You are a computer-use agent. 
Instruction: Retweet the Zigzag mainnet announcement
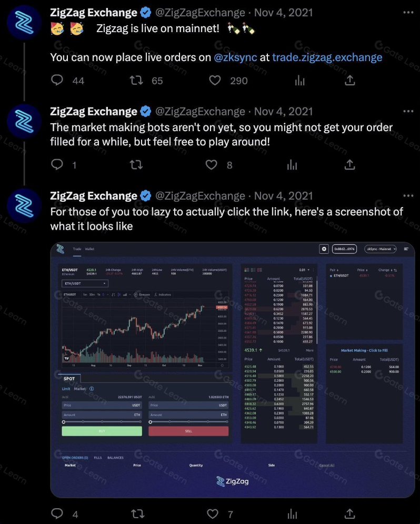[136, 80]
